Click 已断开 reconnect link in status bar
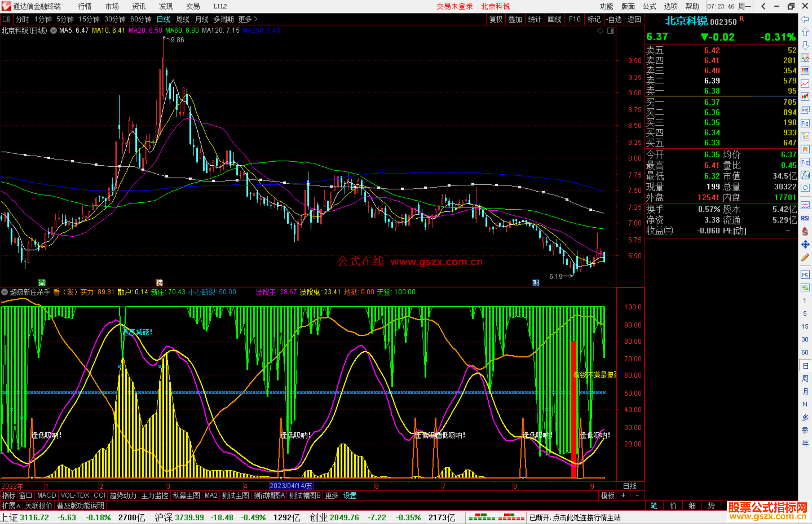Screen dimensions: 812x524 (x=575, y=518)
